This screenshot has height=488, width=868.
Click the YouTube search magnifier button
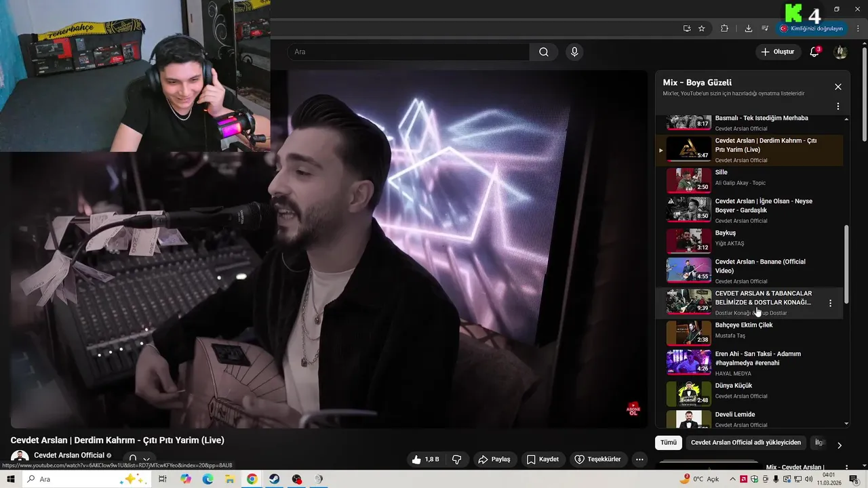point(544,52)
